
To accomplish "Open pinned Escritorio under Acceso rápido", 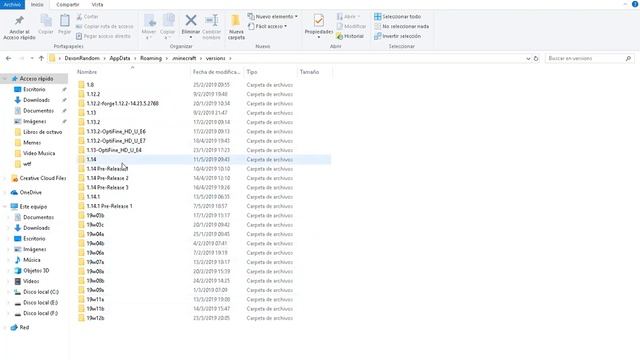I will coord(34,89).
